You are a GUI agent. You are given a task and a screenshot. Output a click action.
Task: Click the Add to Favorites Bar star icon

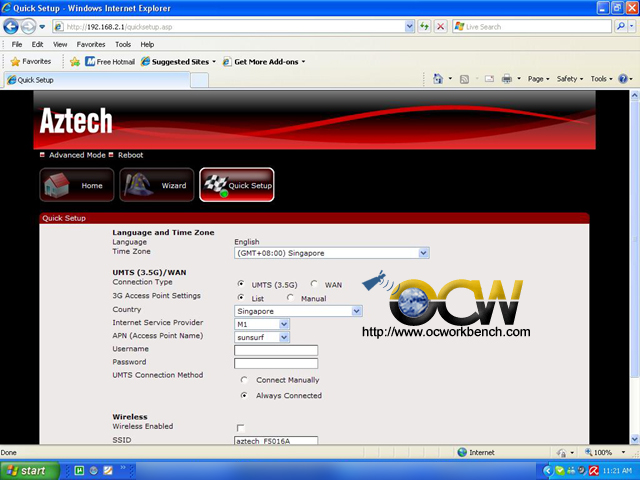coord(75,62)
